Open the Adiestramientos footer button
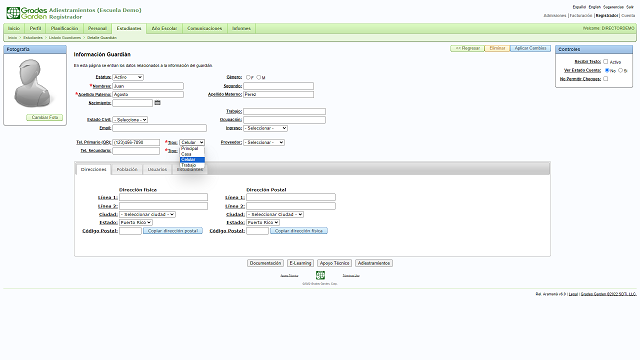The image size is (640, 360). point(374,263)
